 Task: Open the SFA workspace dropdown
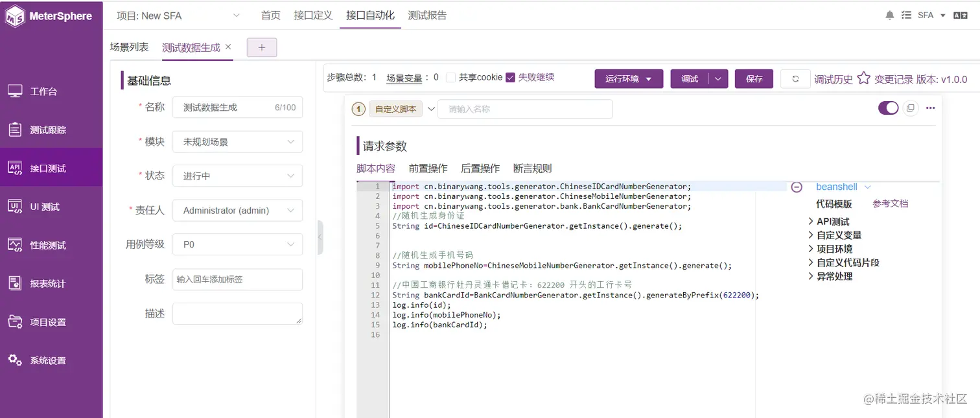pyautogui.click(x=931, y=16)
